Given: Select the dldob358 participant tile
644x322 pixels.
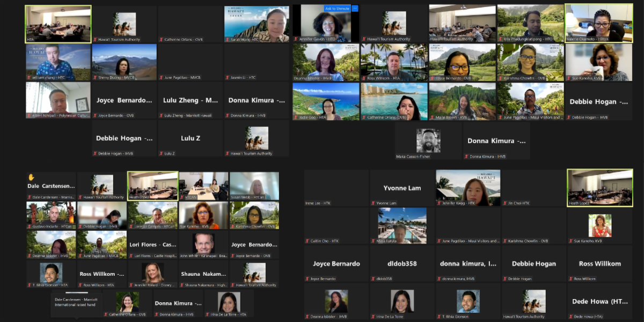Looking at the screenshot, I should point(402,264).
